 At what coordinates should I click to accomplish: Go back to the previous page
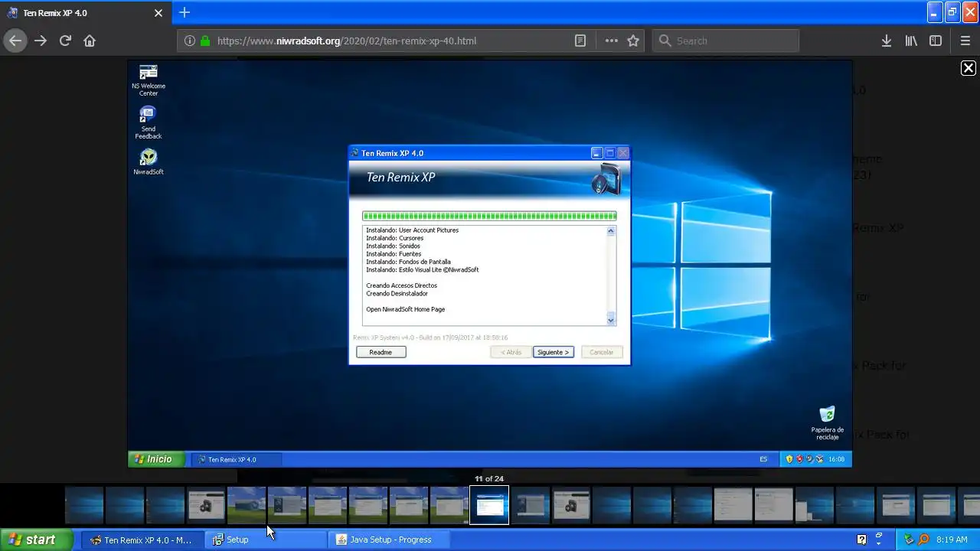point(15,41)
